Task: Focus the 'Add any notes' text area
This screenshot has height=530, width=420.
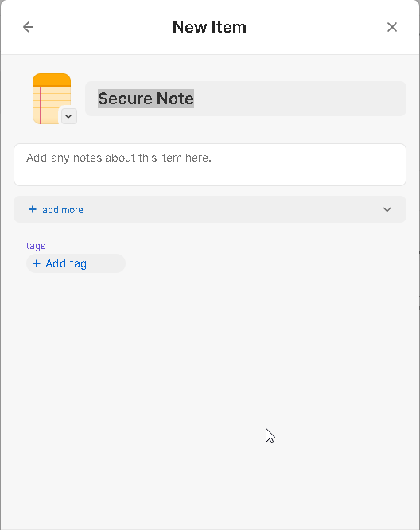Action: [210, 165]
